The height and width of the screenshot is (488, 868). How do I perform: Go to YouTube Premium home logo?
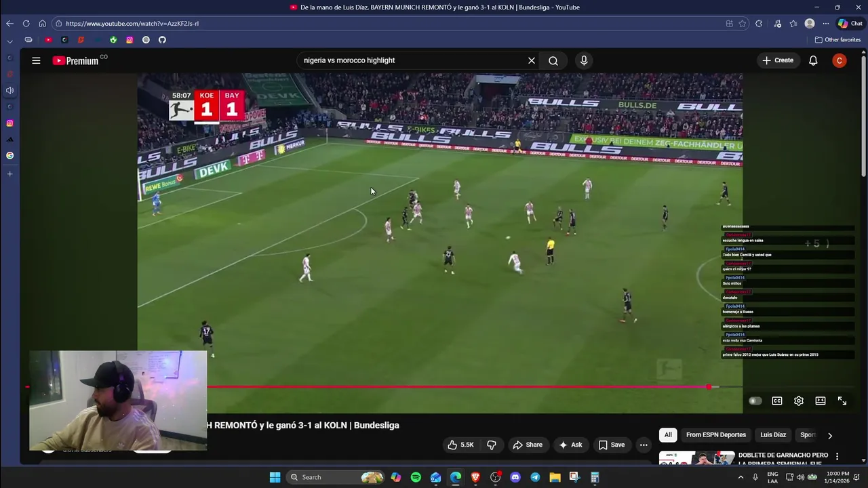pyautogui.click(x=76, y=60)
